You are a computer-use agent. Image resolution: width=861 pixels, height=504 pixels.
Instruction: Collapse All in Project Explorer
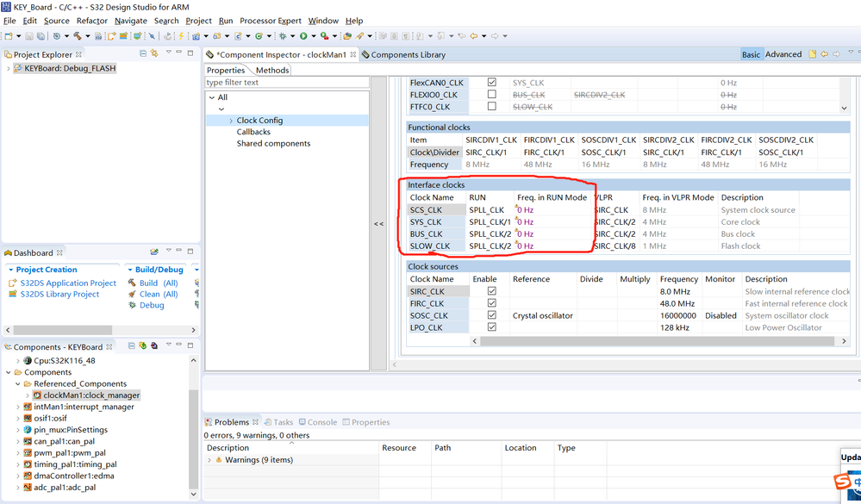point(143,53)
